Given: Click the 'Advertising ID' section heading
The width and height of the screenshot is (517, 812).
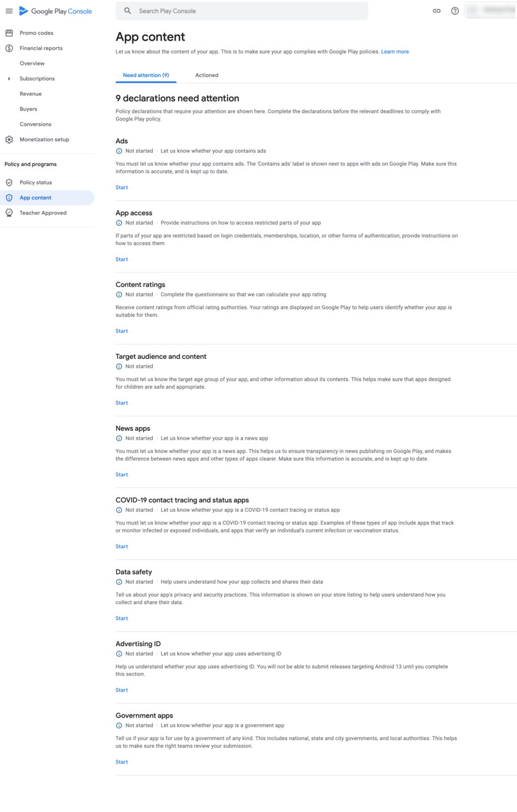Looking at the screenshot, I should click(138, 644).
